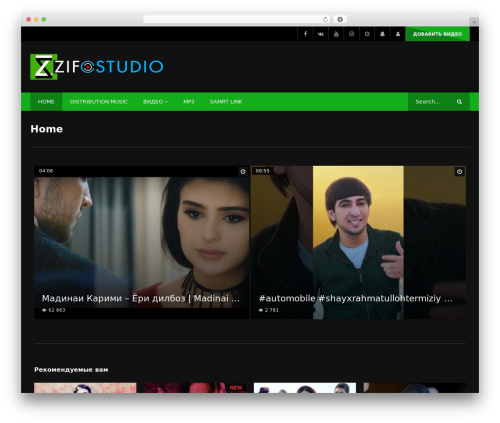Viewport: 500px width, 423px height.
Task: Open the Instagram social icon
Action: tap(352, 34)
